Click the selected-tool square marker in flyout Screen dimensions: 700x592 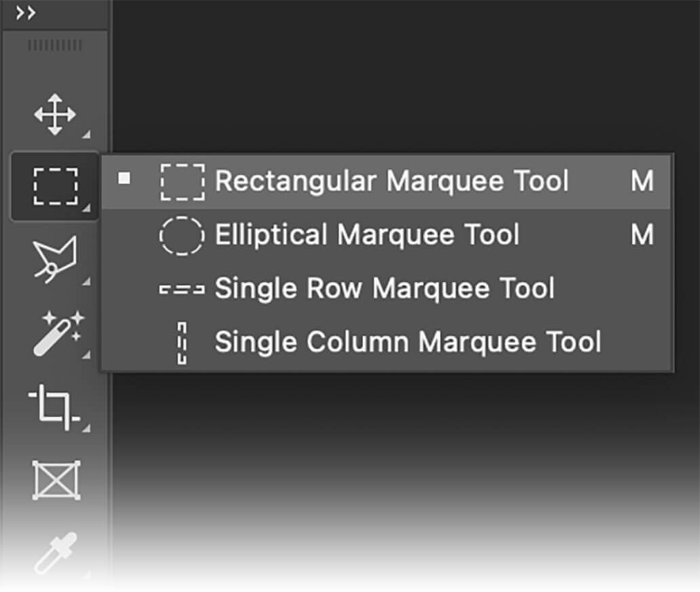(124, 178)
